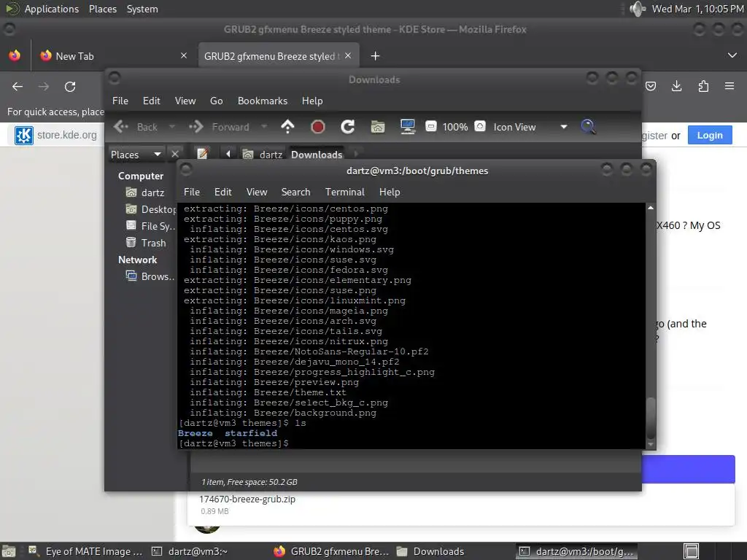Open File menu in Downloads window
The height and width of the screenshot is (560, 747).
[x=120, y=101]
